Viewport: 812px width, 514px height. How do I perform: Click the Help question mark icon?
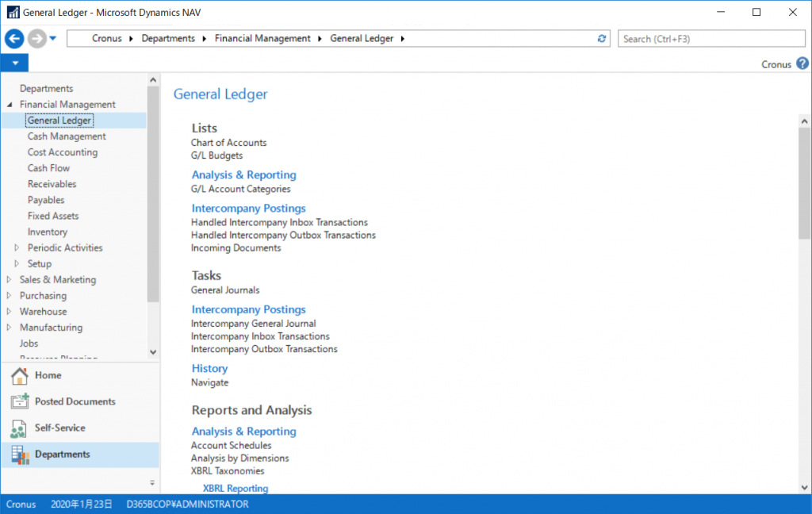[802, 63]
